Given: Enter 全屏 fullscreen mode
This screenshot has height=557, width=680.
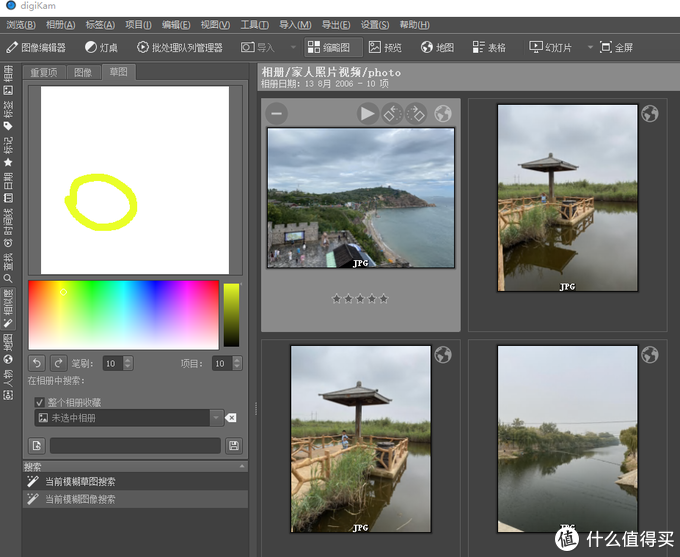Looking at the screenshot, I should 610,47.
